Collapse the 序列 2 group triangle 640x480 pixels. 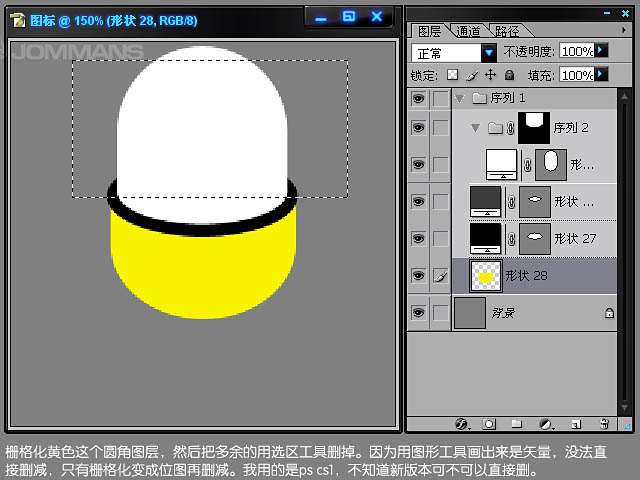coord(475,128)
